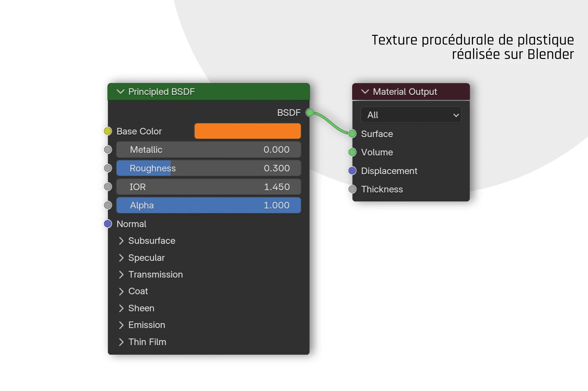Click the Alpha slider
Viewport: 588px width, 391px height.
click(208, 205)
